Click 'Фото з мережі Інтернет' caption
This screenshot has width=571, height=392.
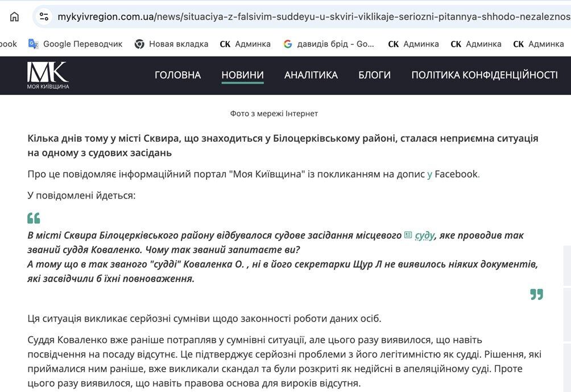pos(274,114)
